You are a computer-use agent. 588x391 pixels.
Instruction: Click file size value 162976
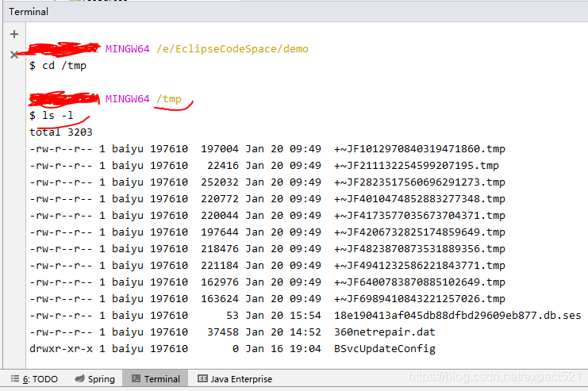220,282
